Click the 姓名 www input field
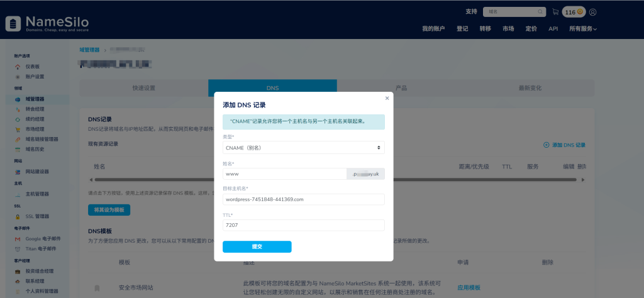This screenshot has width=644, height=298. [285, 174]
